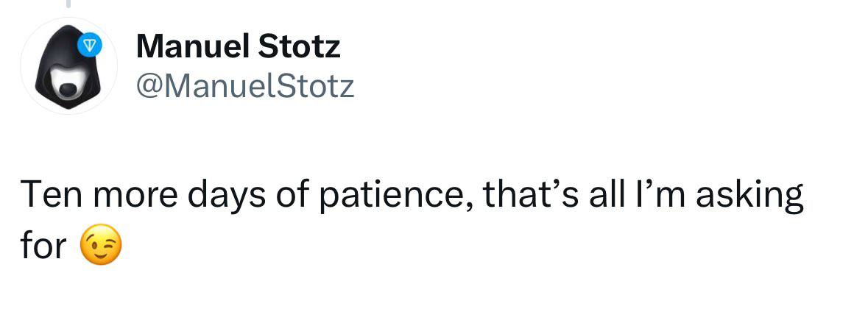Open the @ManuelStotz handle link
868x309 pixels.
245,86
